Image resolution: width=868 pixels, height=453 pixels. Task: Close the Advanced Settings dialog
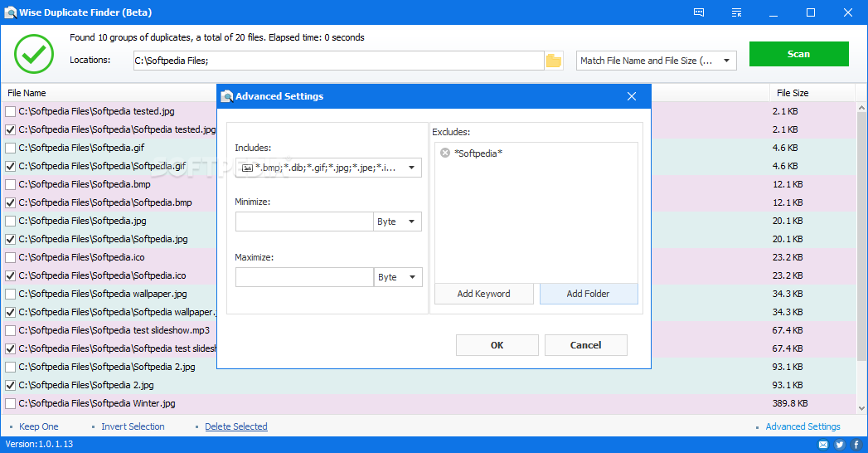point(632,96)
